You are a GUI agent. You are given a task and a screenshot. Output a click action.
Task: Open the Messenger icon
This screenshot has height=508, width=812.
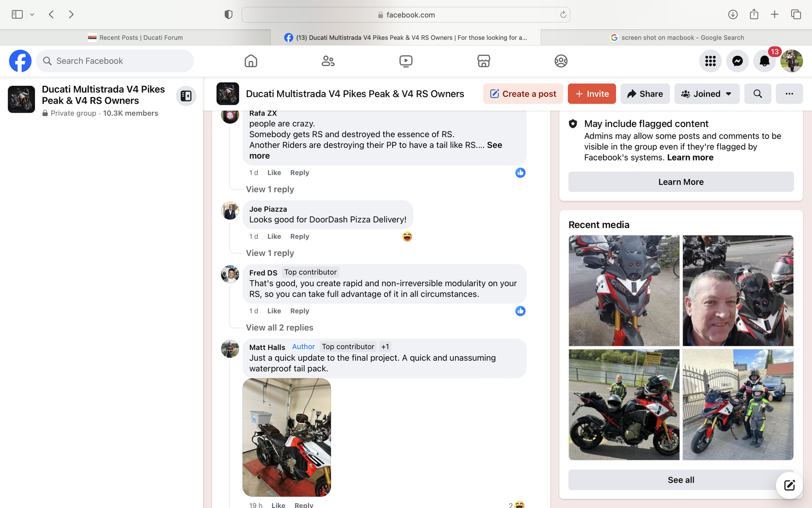[737, 61]
